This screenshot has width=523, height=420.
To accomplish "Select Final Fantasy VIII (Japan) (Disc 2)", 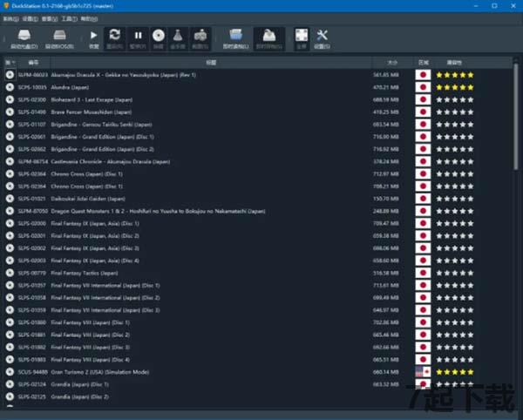I will click(x=91, y=335).
